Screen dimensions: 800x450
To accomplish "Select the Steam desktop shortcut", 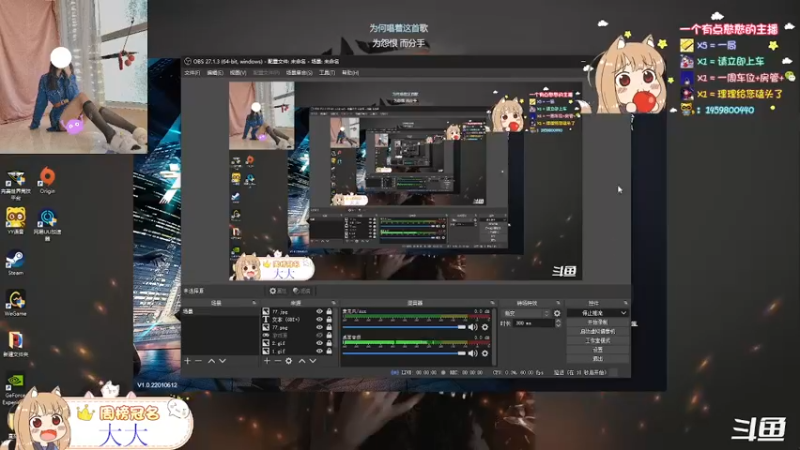I will tap(15, 263).
